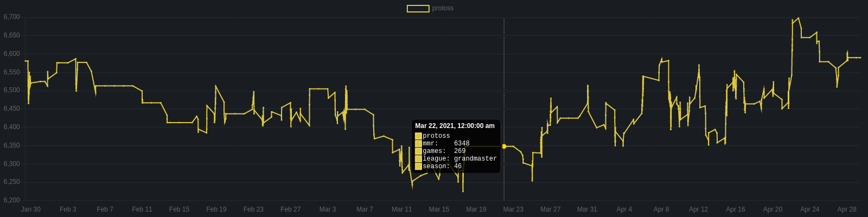The height and width of the screenshot is (217, 868).
Task: Click the Mar 23 x-axis label
Action: [513, 209]
